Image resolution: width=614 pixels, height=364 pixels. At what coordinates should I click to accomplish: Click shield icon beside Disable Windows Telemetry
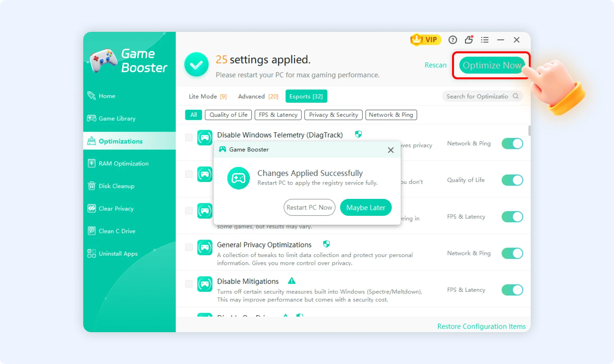pos(358,134)
